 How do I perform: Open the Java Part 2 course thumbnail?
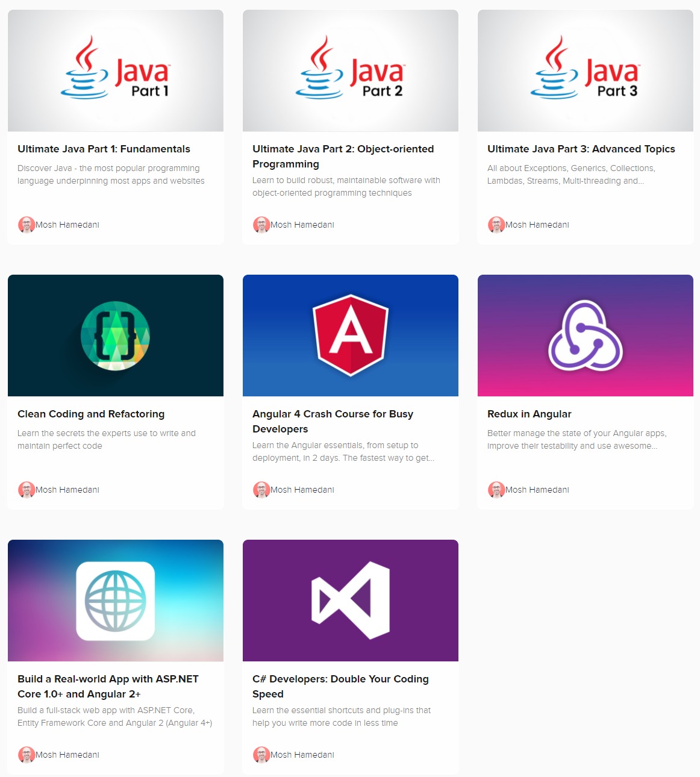(x=351, y=70)
